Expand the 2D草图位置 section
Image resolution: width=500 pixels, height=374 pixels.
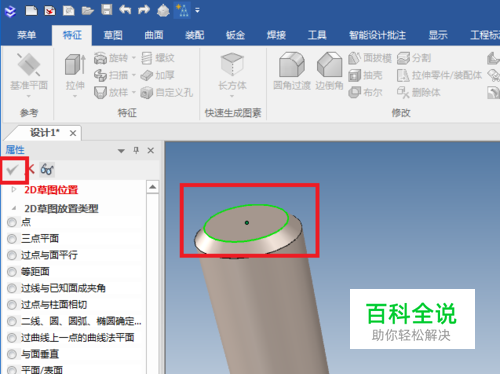coord(14,190)
